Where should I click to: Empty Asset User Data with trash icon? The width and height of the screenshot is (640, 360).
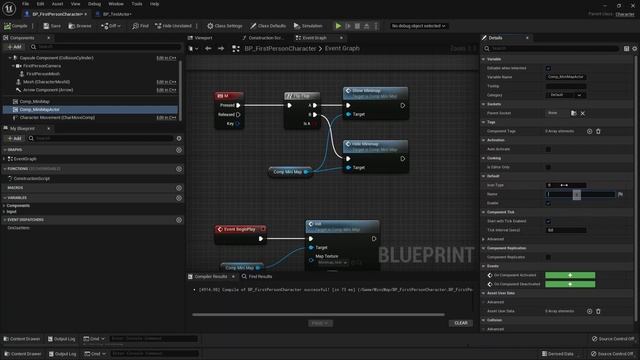pyautogui.click(x=598, y=311)
